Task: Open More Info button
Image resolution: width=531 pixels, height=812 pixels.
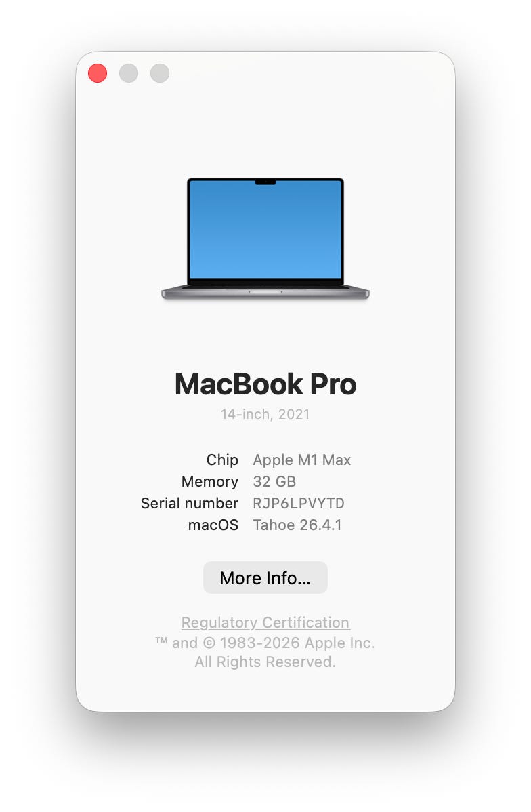Action: coord(265,577)
